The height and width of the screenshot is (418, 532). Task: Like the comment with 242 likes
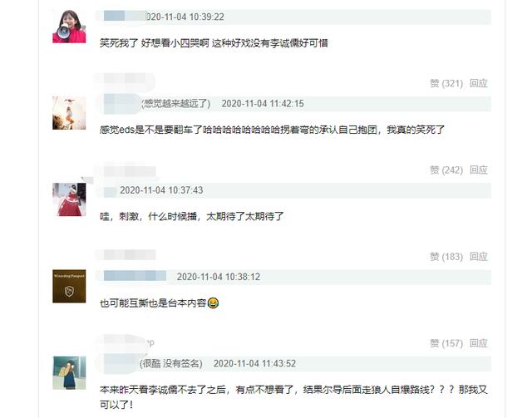pyautogui.click(x=446, y=170)
